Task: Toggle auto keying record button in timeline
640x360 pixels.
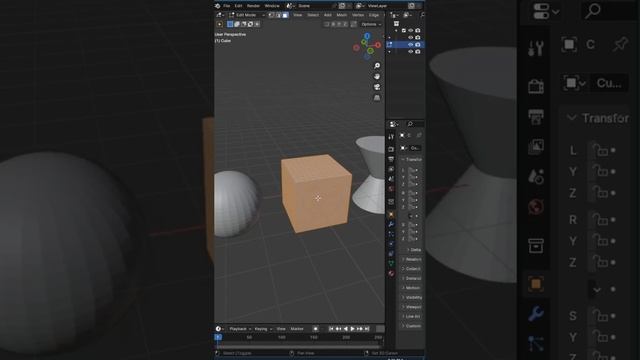Action: [316, 329]
